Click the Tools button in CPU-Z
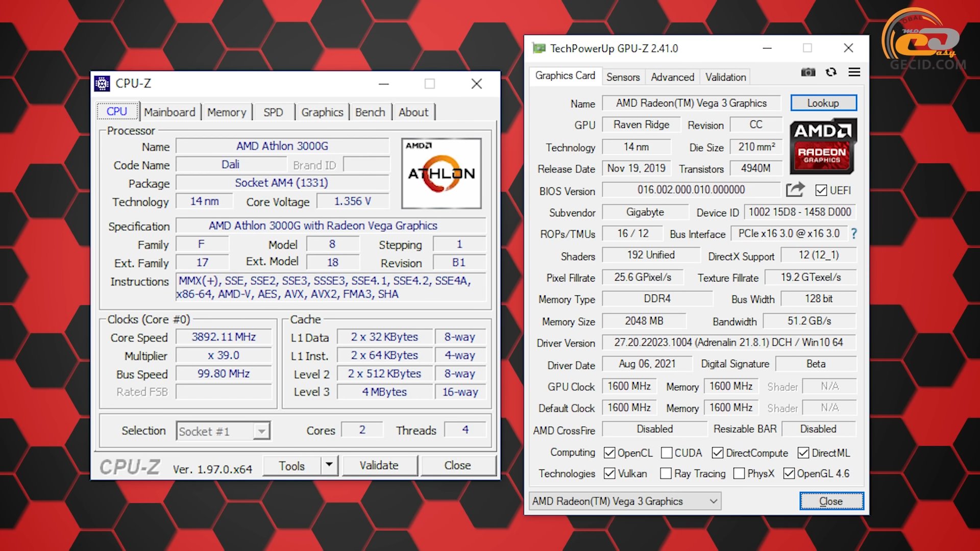This screenshot has width=980, height=551. click(x=292, y=465)
